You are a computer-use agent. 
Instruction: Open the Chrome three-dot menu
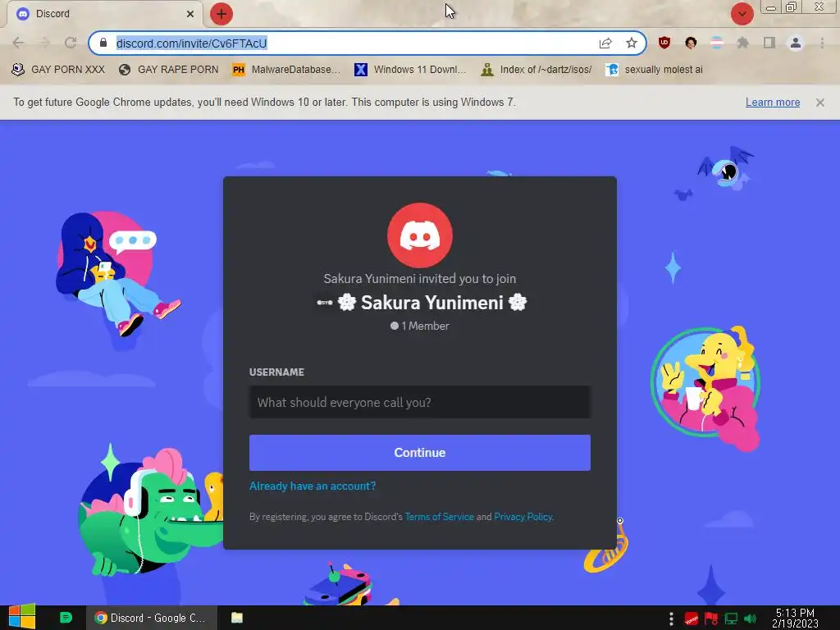tap(822, 43)
